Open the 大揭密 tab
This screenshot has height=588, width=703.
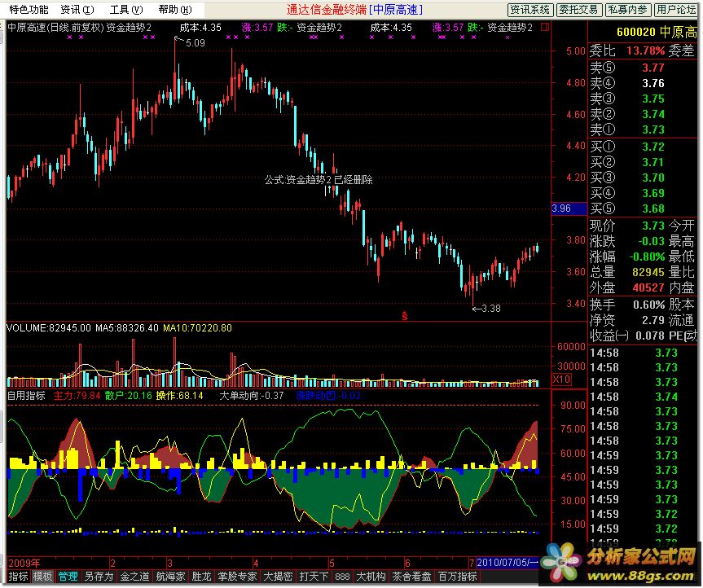click(x=278, y=577)
